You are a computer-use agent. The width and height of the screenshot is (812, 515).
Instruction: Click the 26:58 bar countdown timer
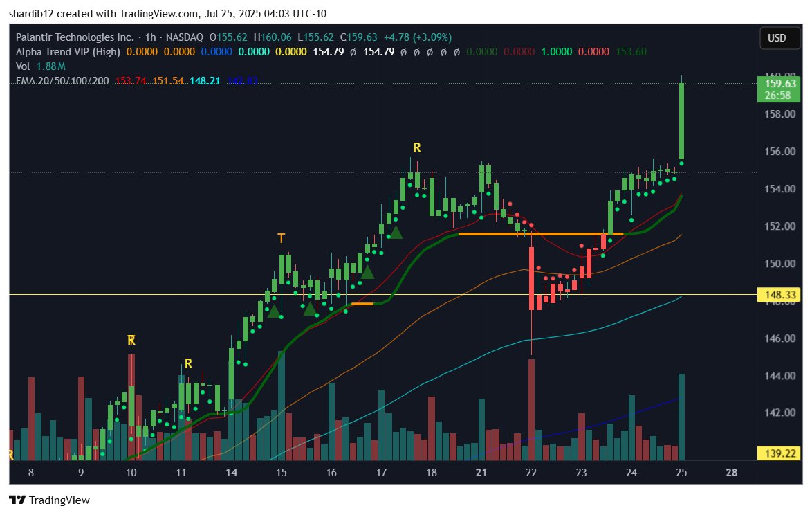pyautogui.click(x=777, y=96)
